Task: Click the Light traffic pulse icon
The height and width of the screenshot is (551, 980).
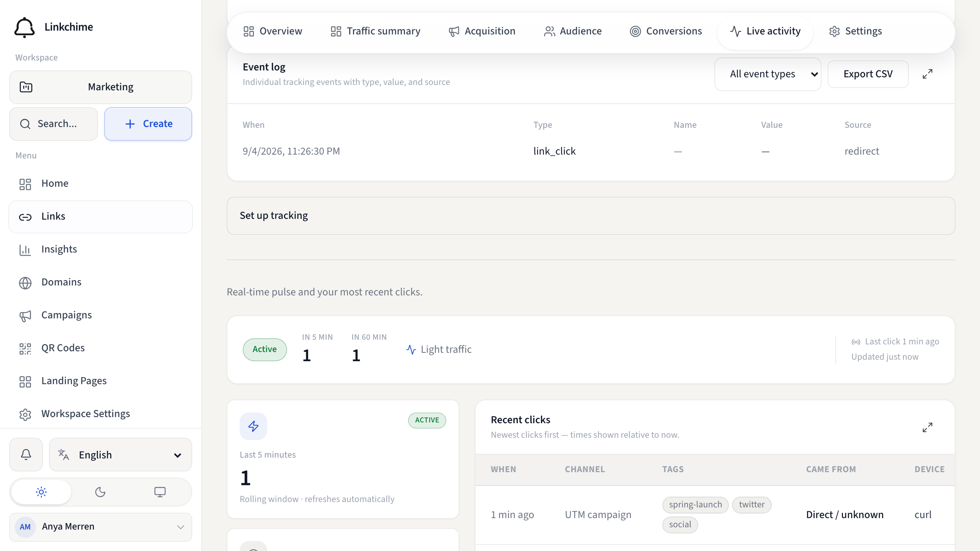Action: 411,350
